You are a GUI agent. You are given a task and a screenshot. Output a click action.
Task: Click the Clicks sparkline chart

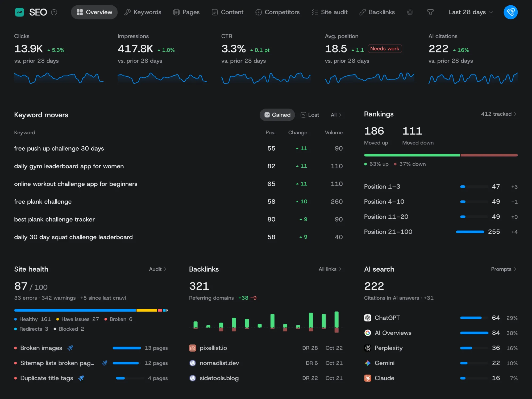point(59,78)
